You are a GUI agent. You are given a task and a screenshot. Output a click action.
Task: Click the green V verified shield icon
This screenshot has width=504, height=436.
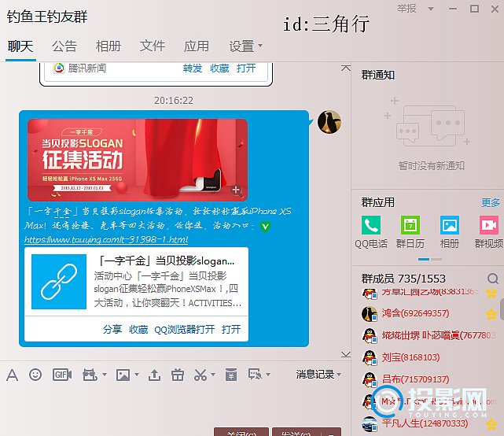(265, 227)
